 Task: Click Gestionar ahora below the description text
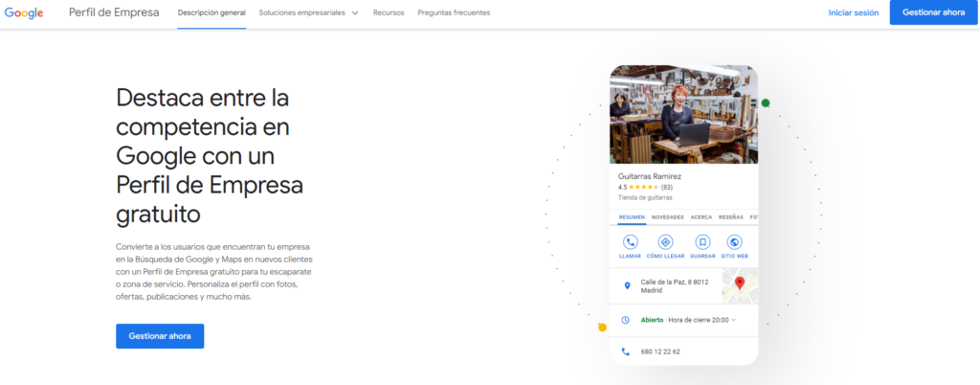point(160,336)
